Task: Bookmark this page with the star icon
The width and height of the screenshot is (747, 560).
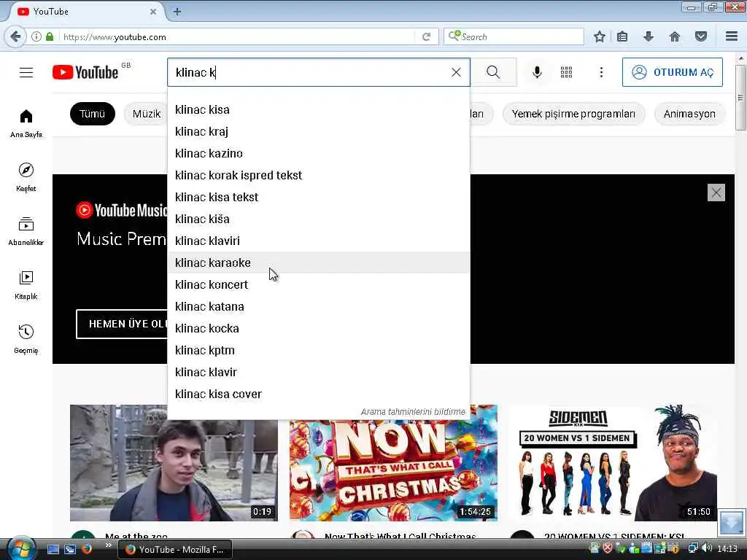Action: [600, 36]
